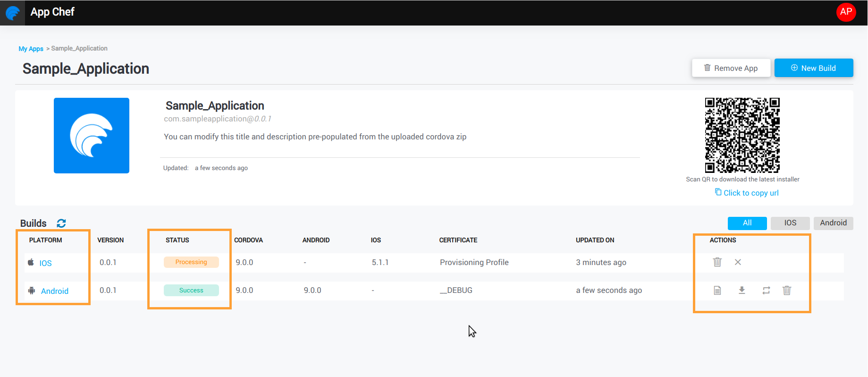868x377 pixels.
Task: Delete the iOS build via trash icon
Action: [x=717, y=262]
